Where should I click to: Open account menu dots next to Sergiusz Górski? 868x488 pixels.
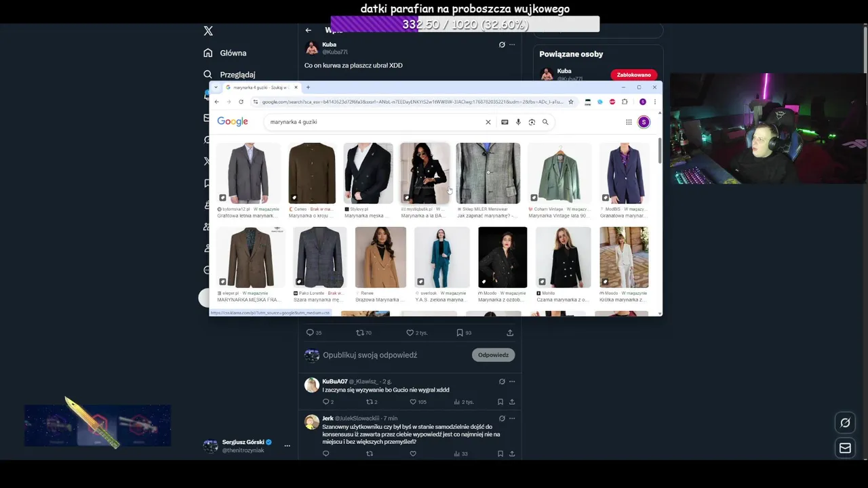click(x=287, y=446)
